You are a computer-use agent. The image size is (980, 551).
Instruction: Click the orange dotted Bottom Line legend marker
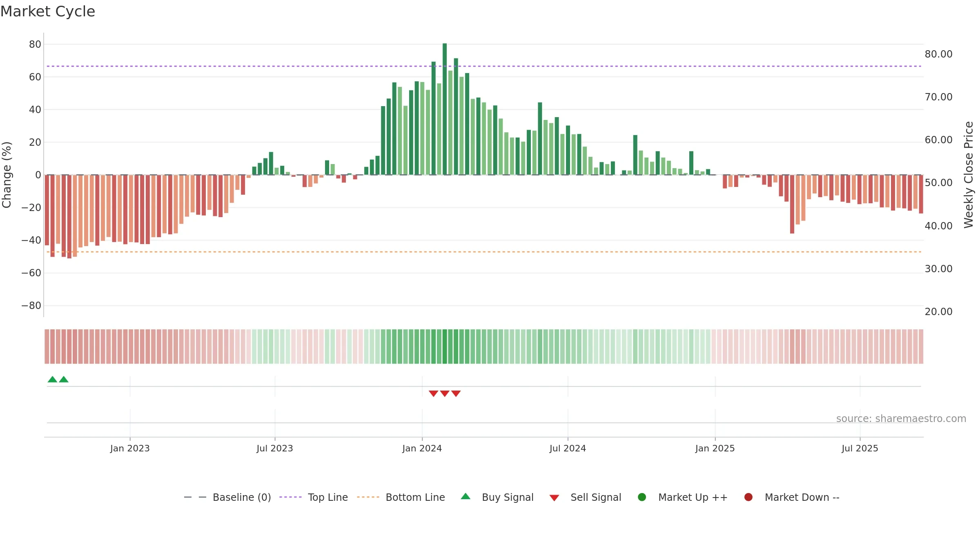pyautogui.click(x=368, y=497)
